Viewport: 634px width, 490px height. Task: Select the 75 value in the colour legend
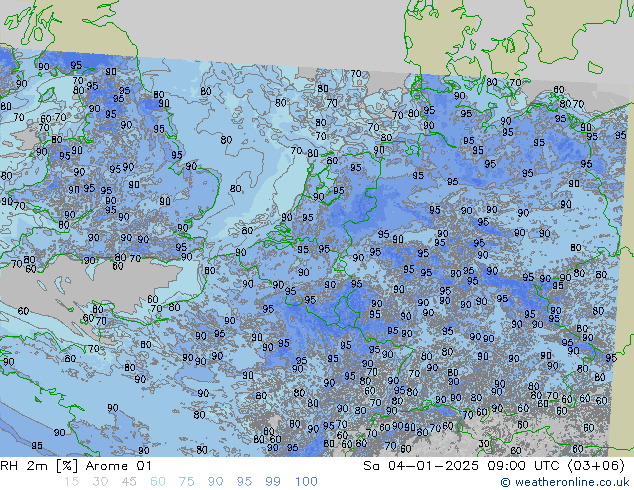(186, 482)
